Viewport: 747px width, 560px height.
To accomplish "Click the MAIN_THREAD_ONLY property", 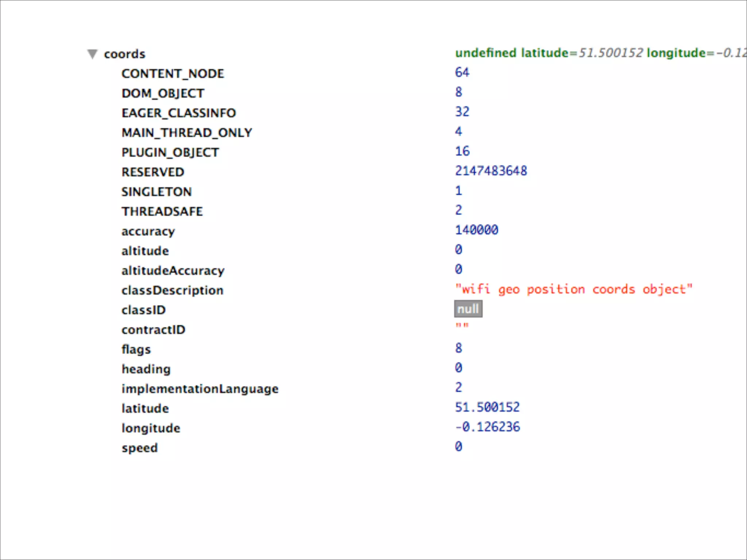I will 187,133.
